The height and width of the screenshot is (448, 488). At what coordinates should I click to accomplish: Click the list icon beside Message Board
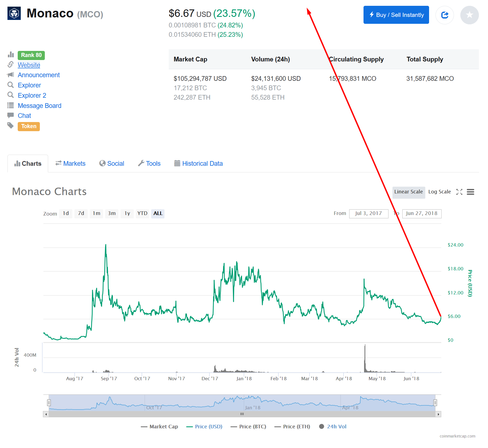click(11, 105)
